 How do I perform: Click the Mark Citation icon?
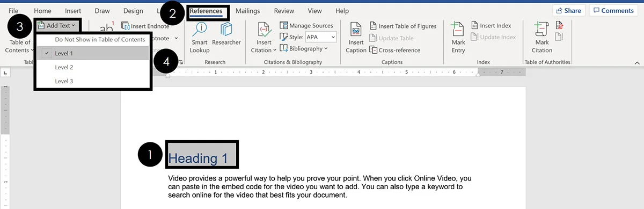[x=542, y=31]
